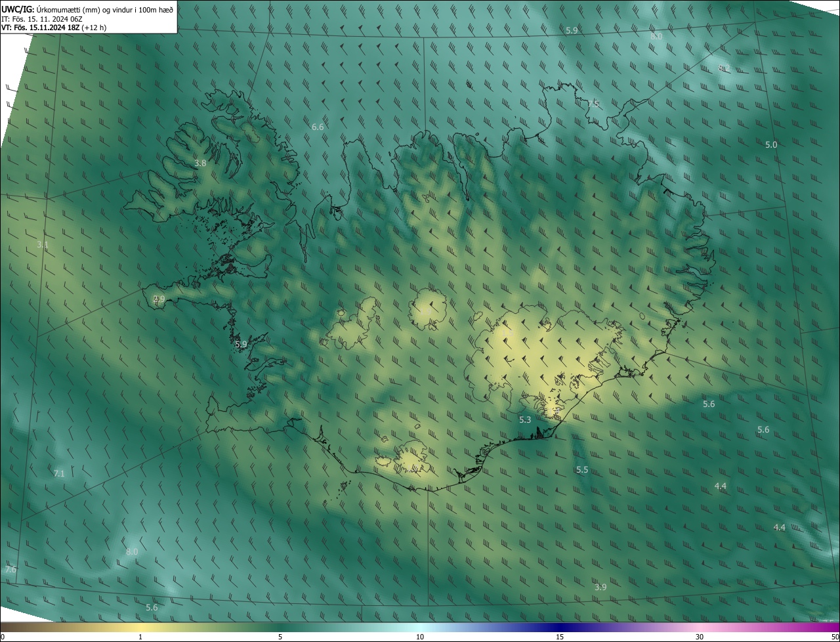Click the precipitable water colour scale bar
This screenshot has width=840, height=642.
tap(420, 628)
